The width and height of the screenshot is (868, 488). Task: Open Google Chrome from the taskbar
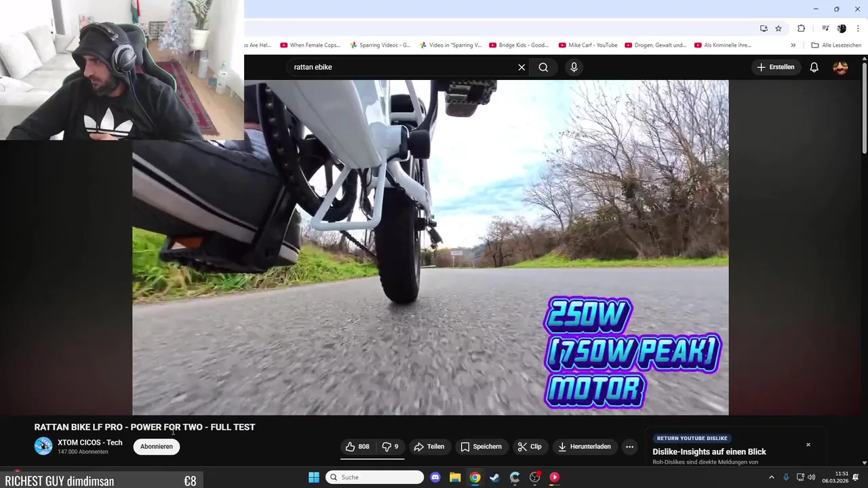[475, 477]
